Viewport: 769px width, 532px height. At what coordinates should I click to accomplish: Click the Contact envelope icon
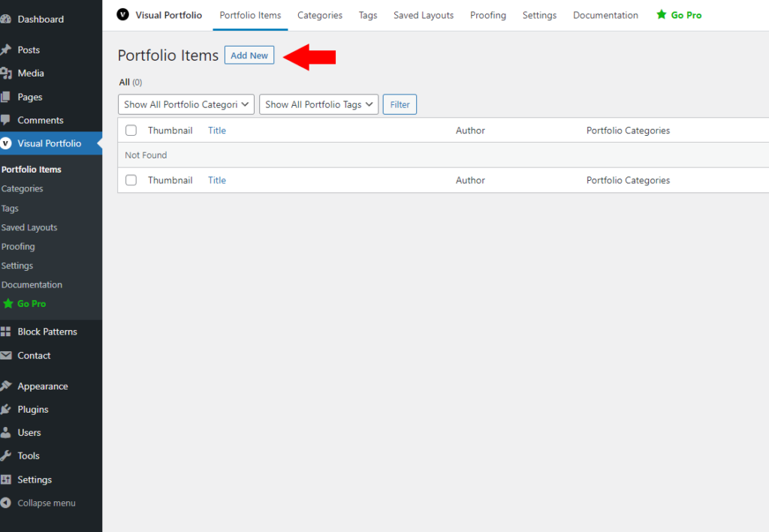[6, 355]
